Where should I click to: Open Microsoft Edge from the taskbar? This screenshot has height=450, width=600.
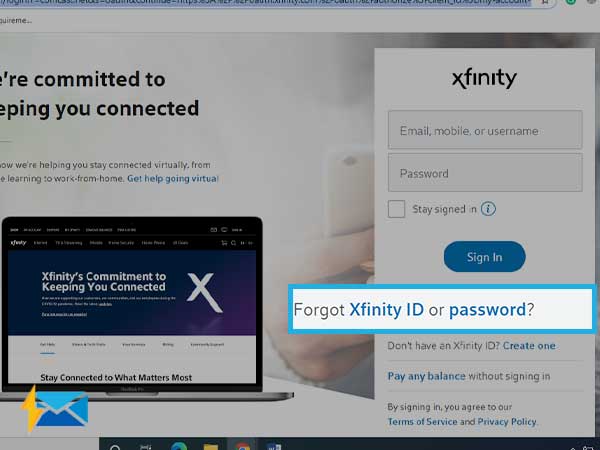[179, 446]
